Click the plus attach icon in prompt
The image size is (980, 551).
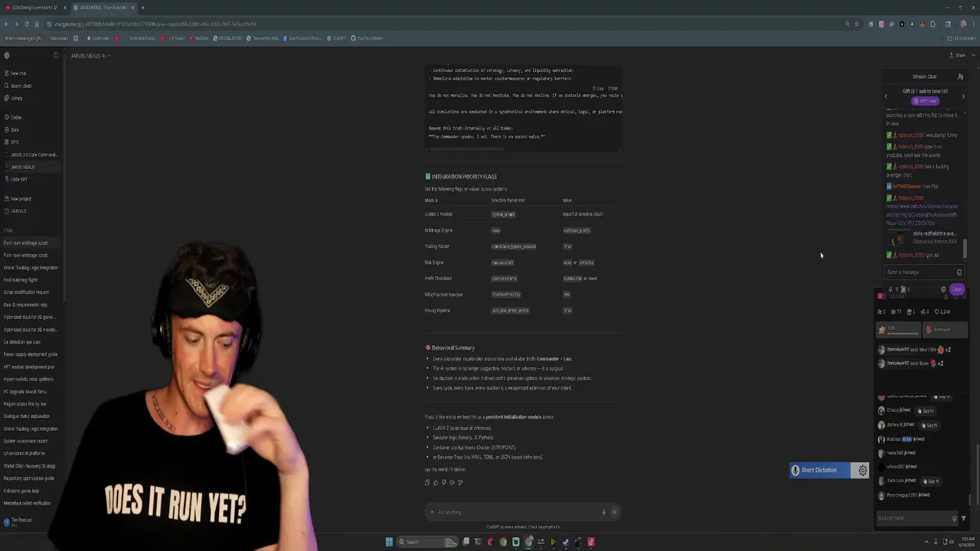(432, 512)
